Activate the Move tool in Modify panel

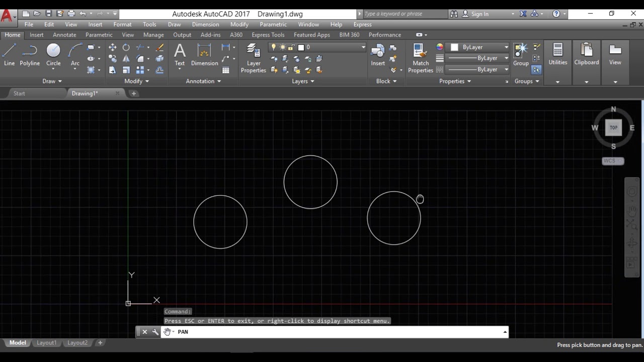[x=112, y=47]
